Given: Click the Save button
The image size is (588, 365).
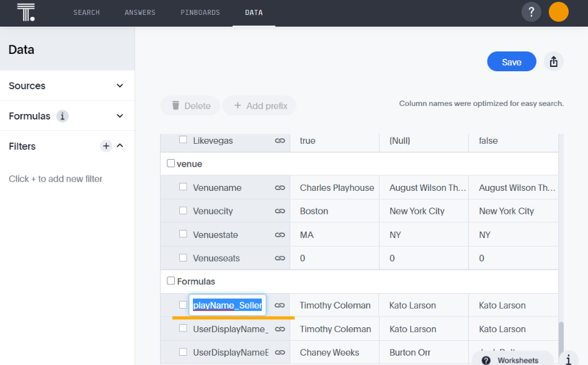Looking at the screenshot, I should click(511, 61).
